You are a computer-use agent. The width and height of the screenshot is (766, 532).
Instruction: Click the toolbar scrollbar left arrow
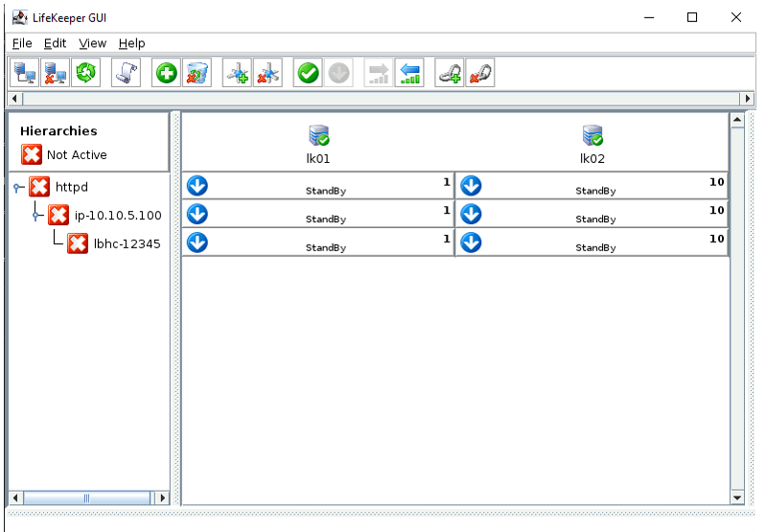tap(14, 98)
